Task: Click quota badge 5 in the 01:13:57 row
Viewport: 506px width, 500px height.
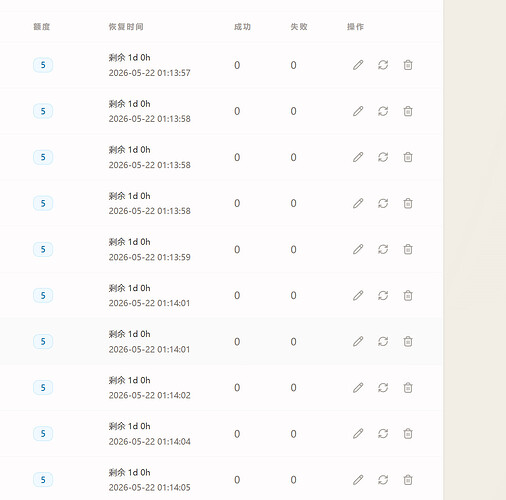Action: click(43, 65)
